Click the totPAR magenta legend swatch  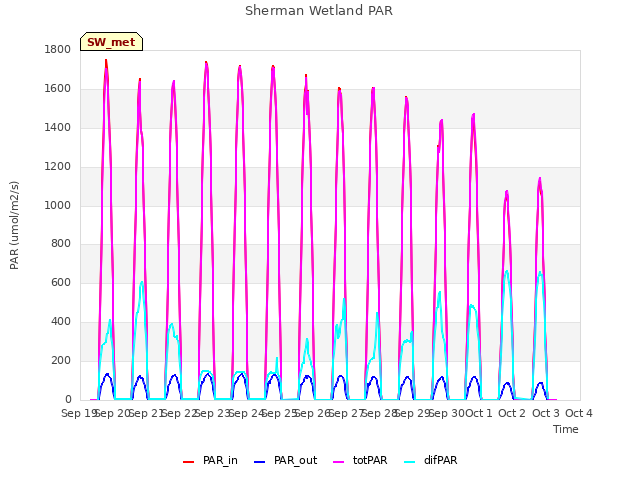[x=338, y=462]
